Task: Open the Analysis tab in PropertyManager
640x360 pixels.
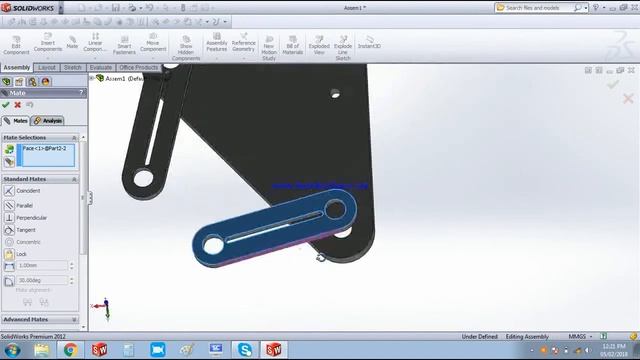Action: point(48,121)
